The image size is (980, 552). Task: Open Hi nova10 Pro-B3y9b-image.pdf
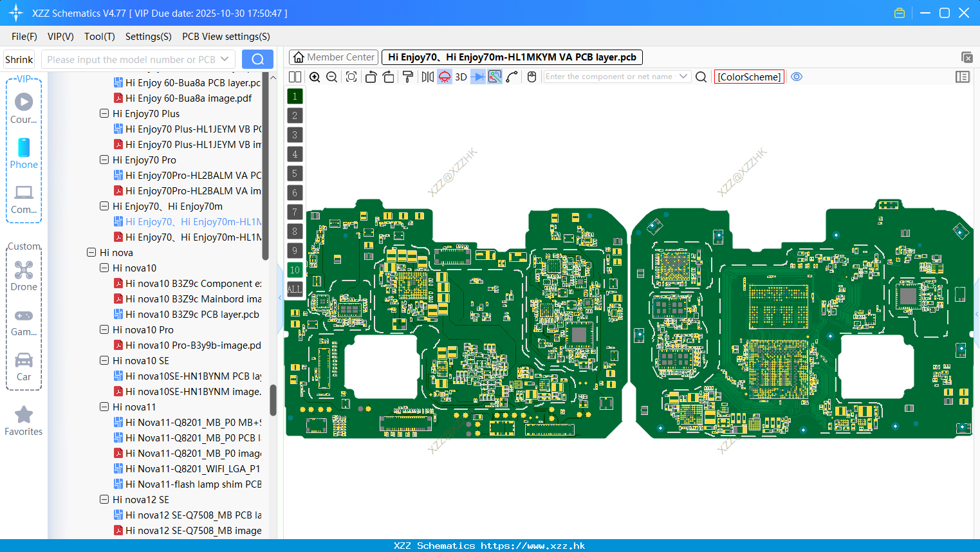click(187, 345)
